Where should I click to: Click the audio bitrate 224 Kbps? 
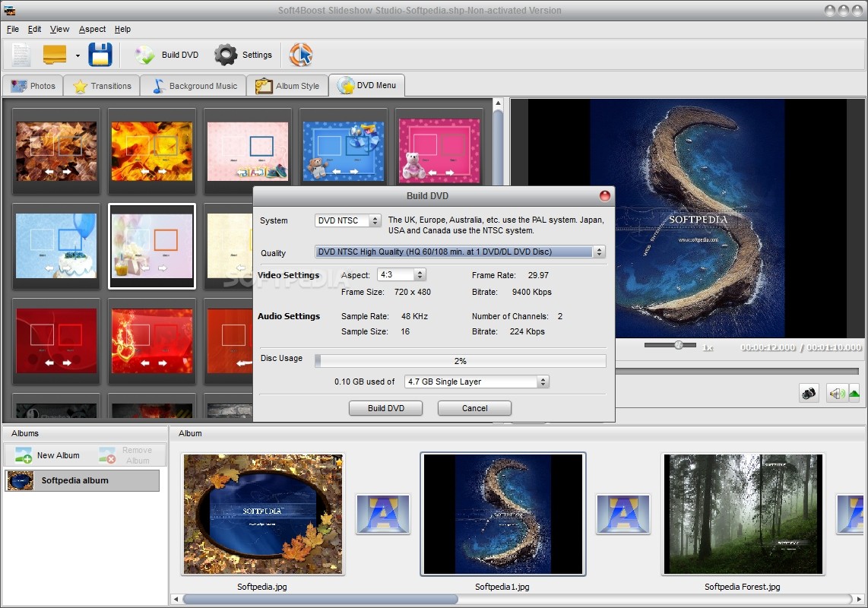[x=527, y=331]
